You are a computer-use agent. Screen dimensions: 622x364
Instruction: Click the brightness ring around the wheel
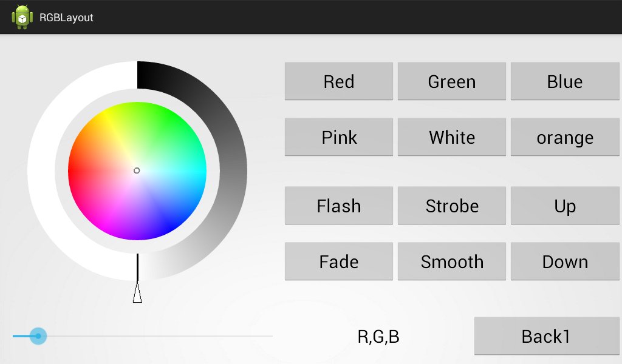tap(231, 171)
